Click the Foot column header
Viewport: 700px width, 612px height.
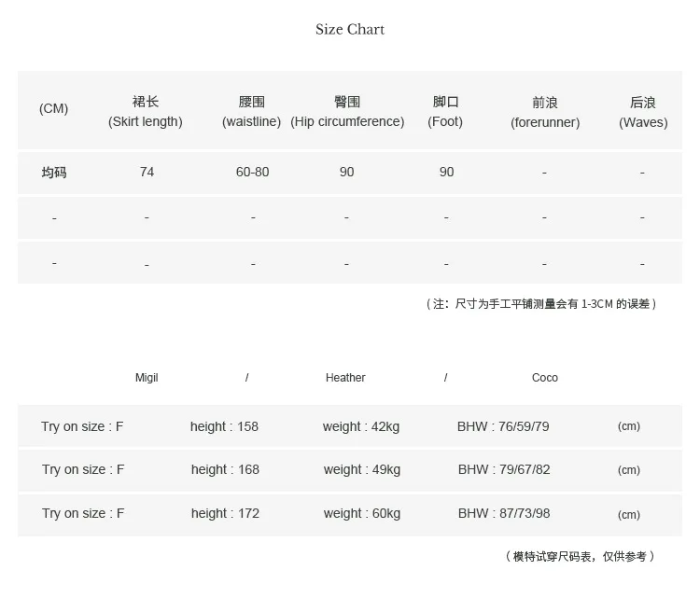(x=445, y=112)
